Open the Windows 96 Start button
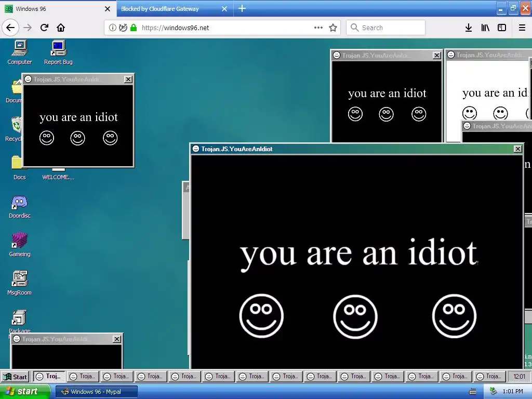Screen dimensions: 532x399 [x=15, y=377]
